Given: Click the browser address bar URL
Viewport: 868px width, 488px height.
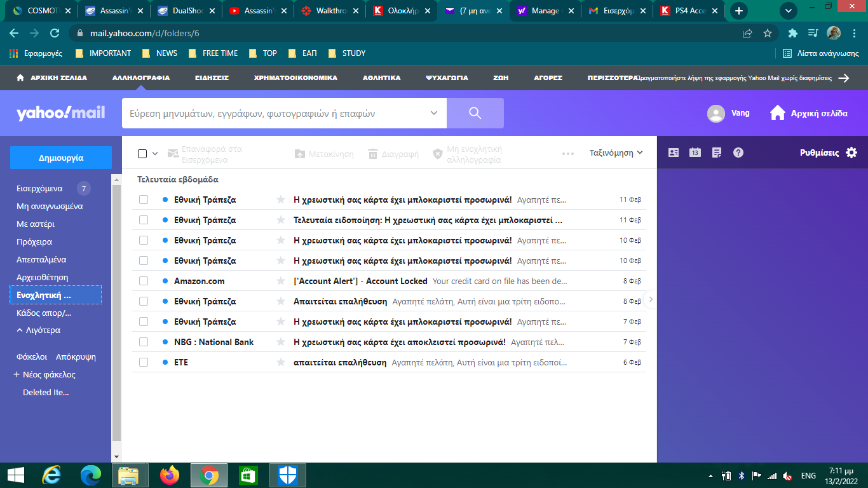Looking at the screenshot, I should point(145,33).
